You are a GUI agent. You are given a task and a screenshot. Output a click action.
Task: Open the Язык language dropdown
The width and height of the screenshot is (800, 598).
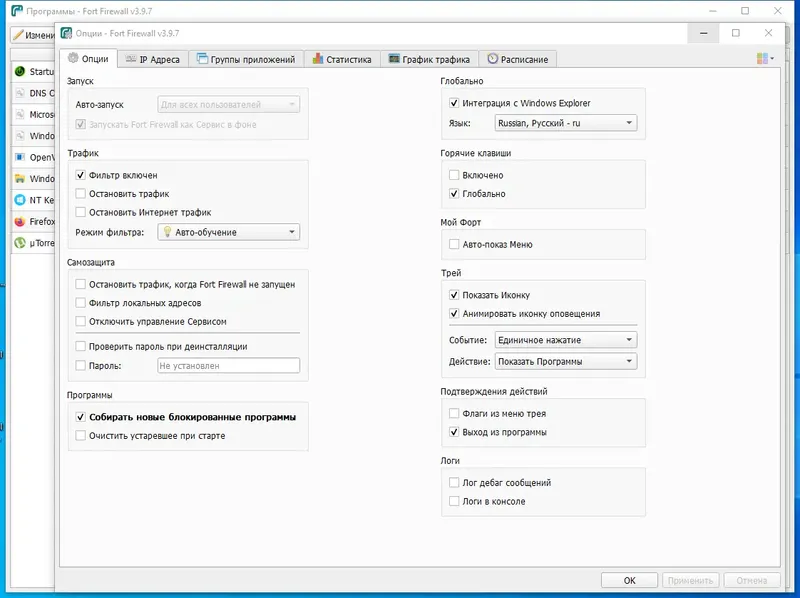pyautogui.click(x=566, y=122)
